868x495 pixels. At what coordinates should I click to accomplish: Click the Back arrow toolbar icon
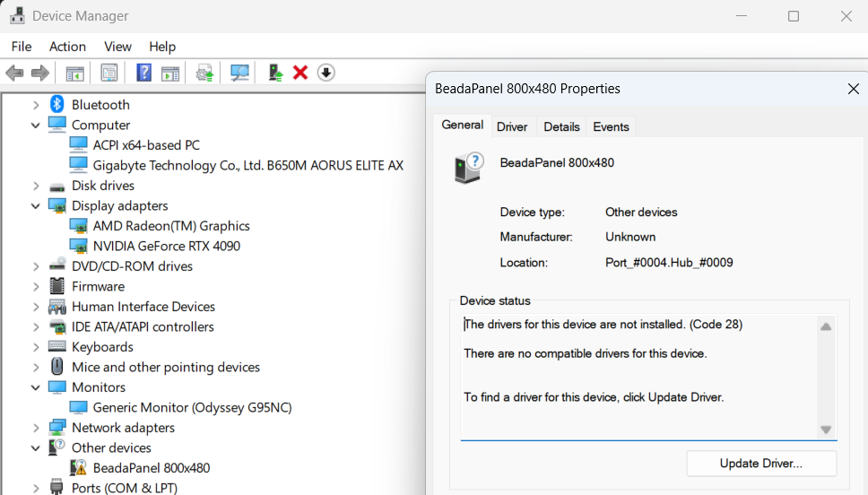[14, 73]
